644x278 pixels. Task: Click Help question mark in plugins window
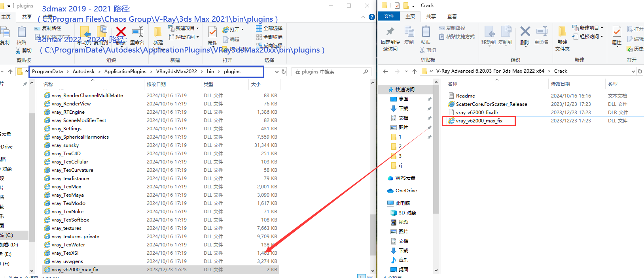371,17
